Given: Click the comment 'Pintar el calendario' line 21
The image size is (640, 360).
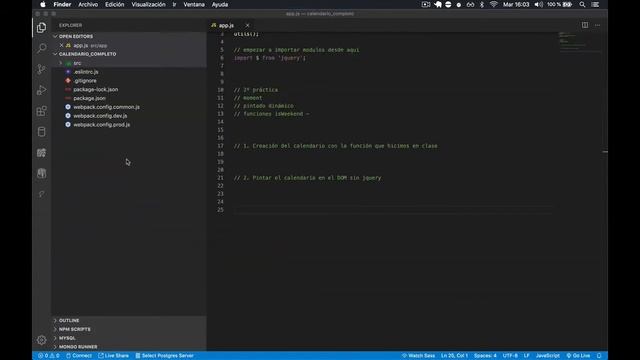Looking at the screenshot, I should pyautogui.click(x=307, y=178).
